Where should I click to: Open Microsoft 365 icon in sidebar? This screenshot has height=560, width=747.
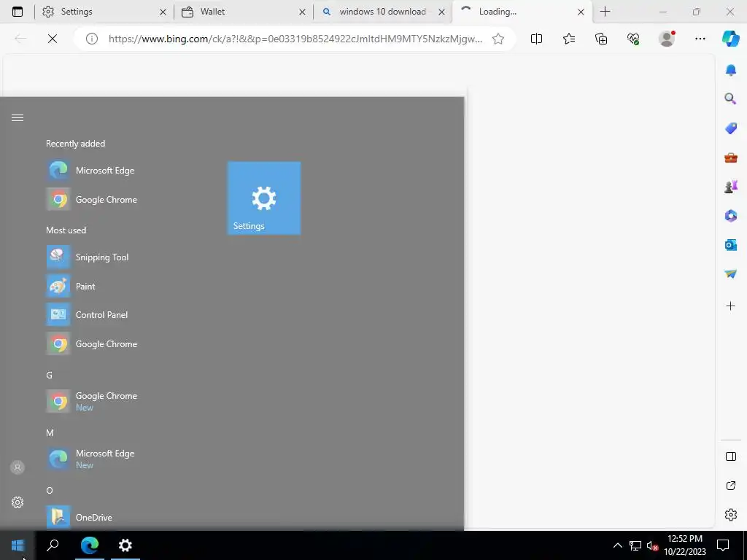pyautogui.click(x=731, y=216)
